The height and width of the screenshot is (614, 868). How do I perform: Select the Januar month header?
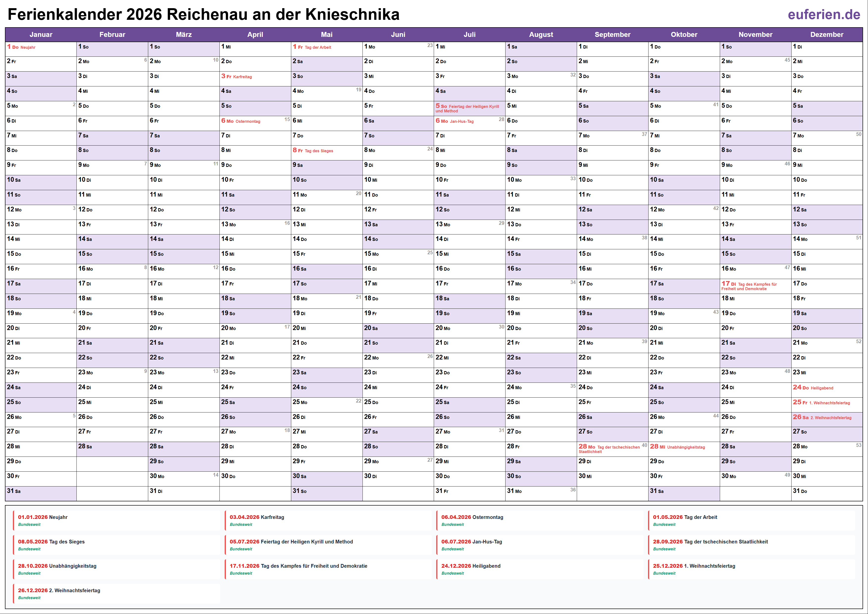(x=41, y=34)
